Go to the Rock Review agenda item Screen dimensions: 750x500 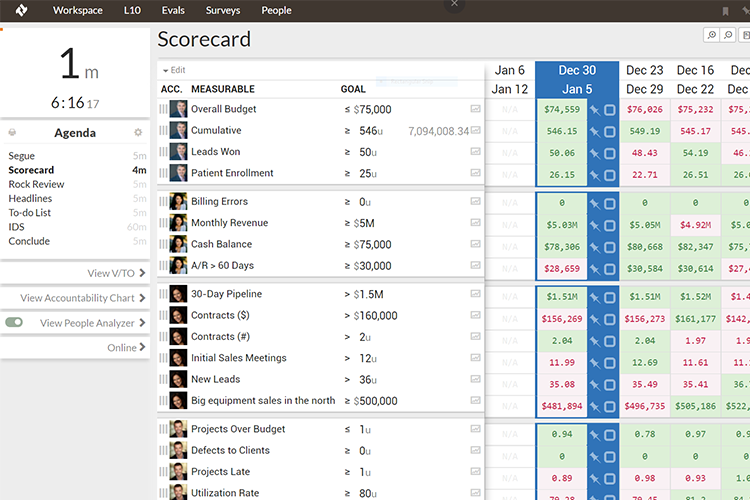point(36,184)
